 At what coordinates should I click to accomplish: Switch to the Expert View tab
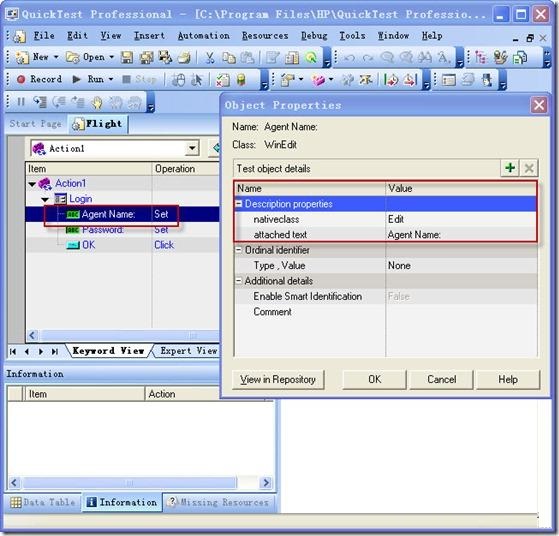(188, 351)
